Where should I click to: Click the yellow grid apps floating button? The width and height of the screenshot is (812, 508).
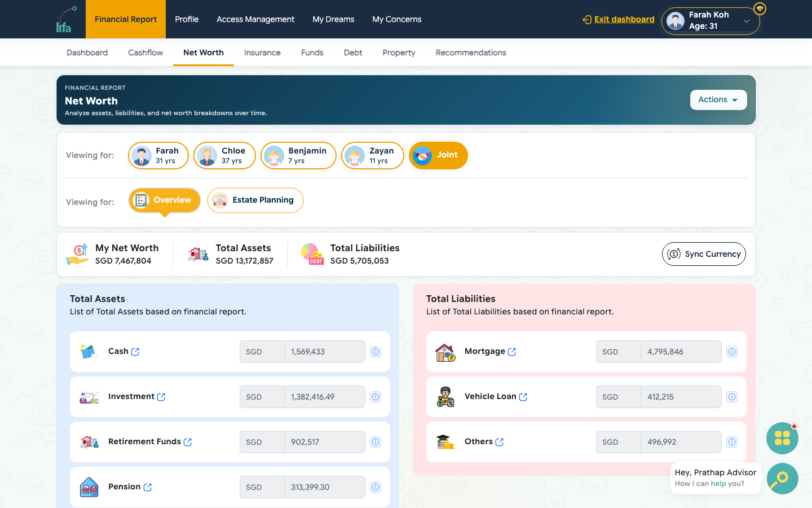point(782,438)
